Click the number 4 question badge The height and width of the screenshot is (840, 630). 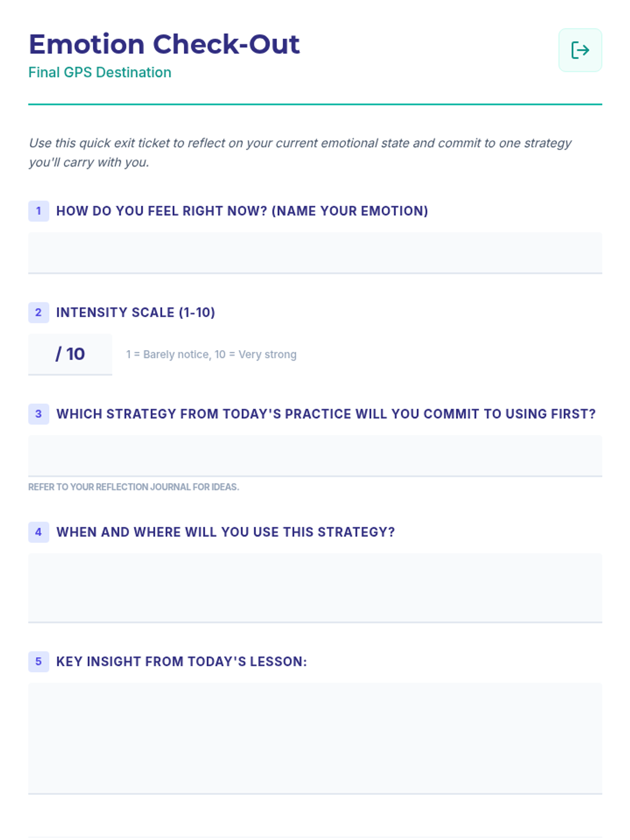(38, 532)
